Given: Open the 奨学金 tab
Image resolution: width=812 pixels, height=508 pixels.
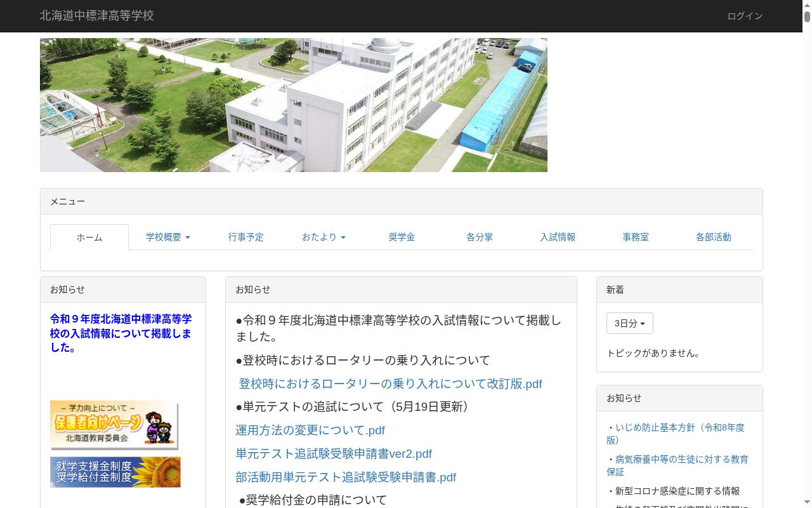Looking at the screenshot, I should 402,237.
